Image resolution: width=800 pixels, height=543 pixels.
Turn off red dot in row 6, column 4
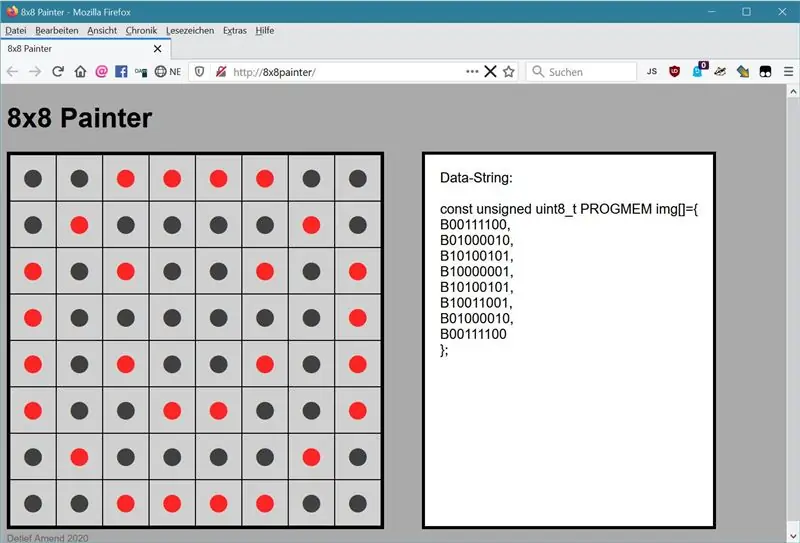pos(172,411)
